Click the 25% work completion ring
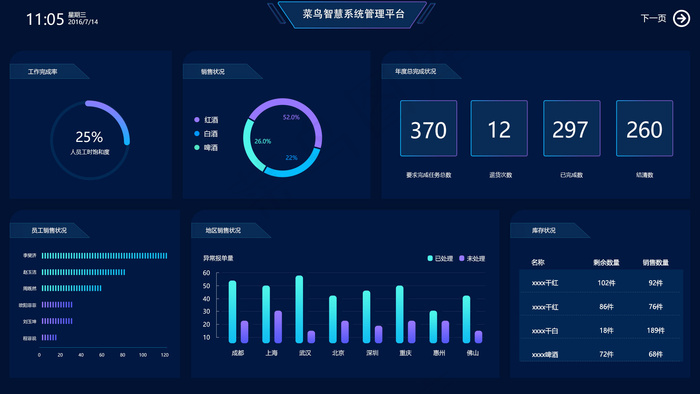Screen dimensions: 700x394 (x=90, y=140)
